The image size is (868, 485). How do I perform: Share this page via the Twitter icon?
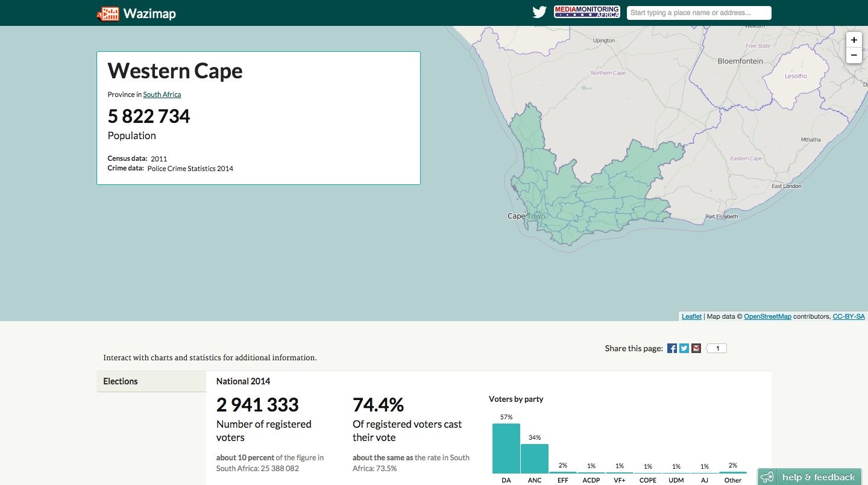point(684,348)
